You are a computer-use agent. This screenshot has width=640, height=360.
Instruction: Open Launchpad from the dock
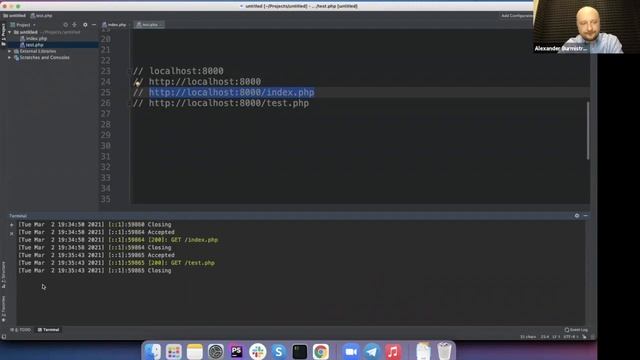pyautogui.click(x=173, y=351)
